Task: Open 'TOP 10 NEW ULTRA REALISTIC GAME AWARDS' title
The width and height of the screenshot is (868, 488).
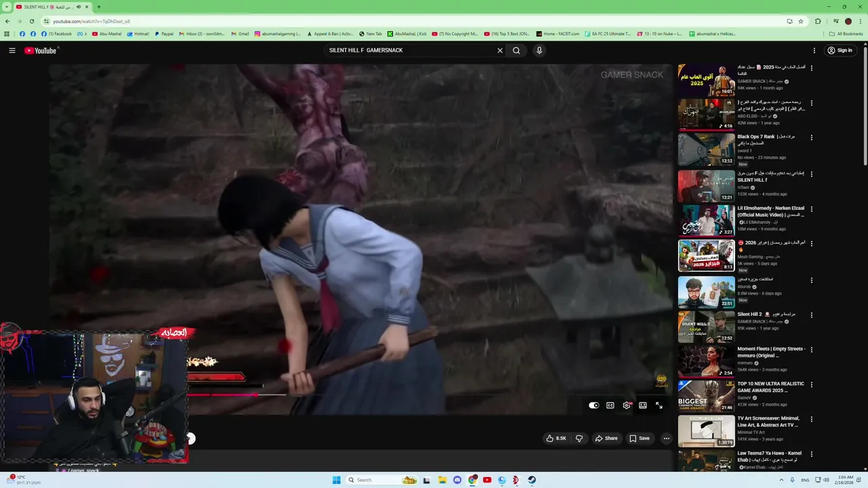Action: pyautogui.click(x=771, y=387)
